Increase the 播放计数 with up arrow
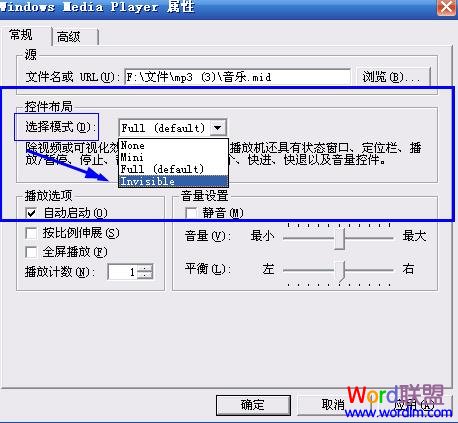The height and width of the screenshot is (423, 458). point(145,268)
